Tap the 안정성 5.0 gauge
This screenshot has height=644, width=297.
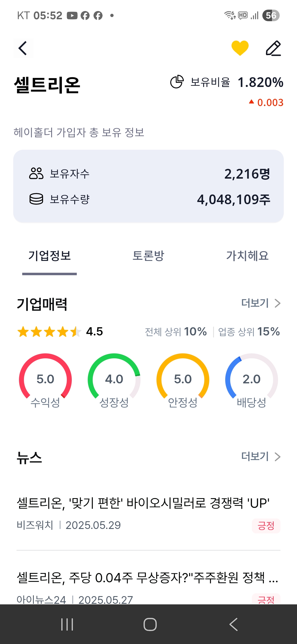point(183,380)
